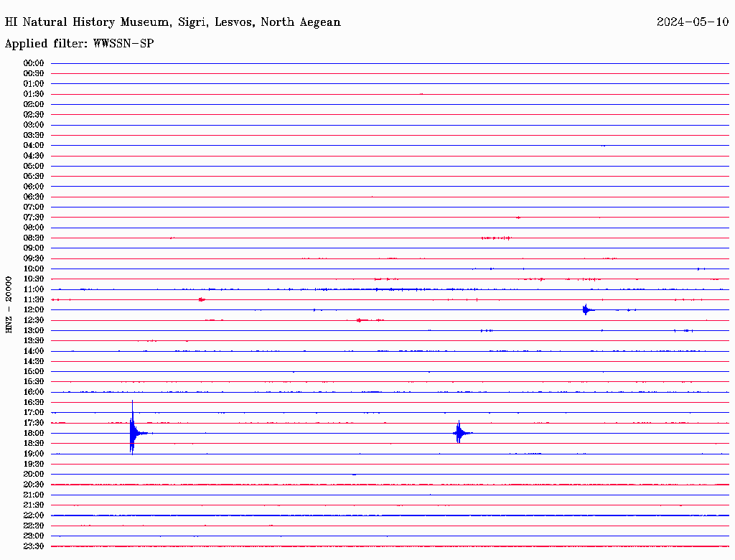Select the 21:30 time label
Image resolution: width=735 pixels, height=560 pixels.
34,505
